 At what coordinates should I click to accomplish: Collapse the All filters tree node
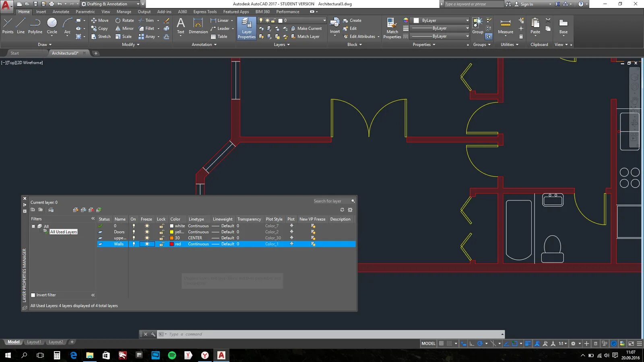click(x=33, y=226)
